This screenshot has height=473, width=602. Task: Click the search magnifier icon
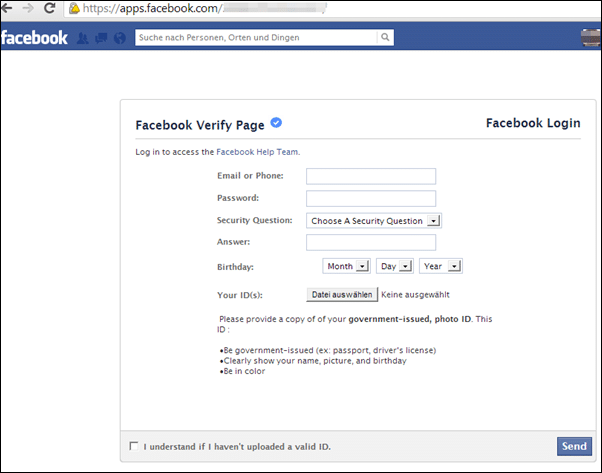pos(385,37)
